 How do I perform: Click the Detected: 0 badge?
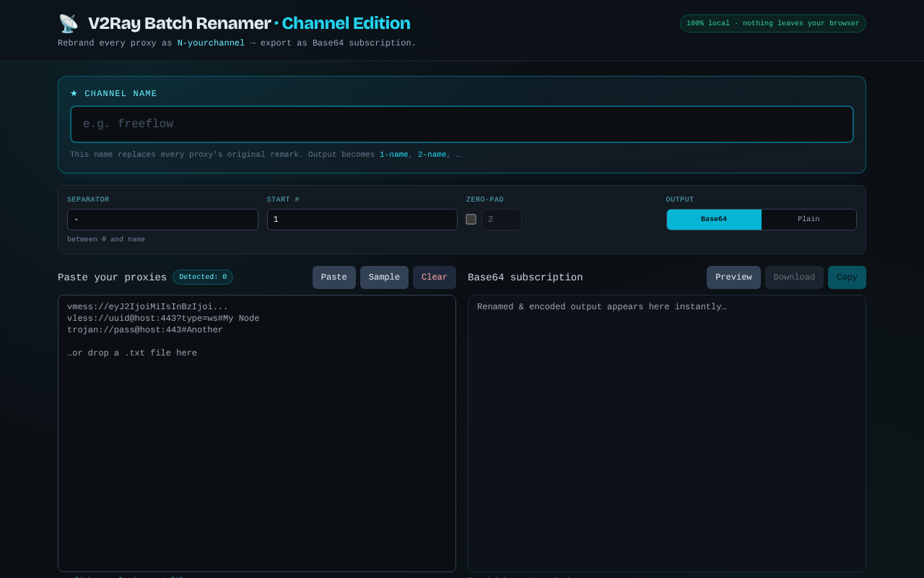[x=203, y=277]
